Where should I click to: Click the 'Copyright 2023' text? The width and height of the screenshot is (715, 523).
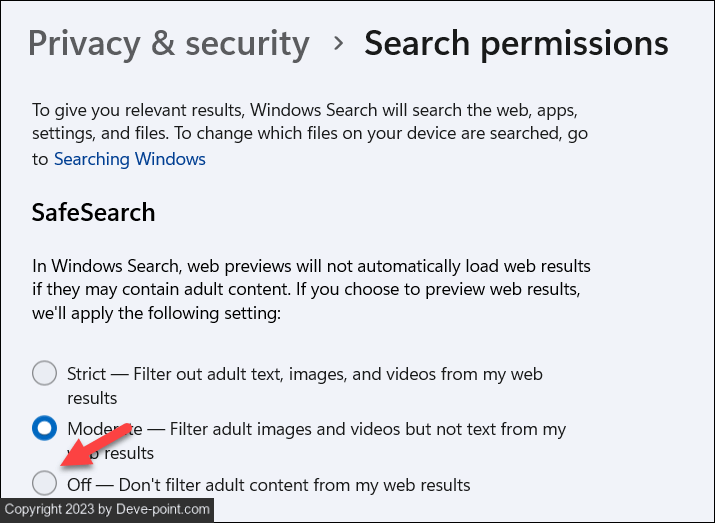click(47, 509)
